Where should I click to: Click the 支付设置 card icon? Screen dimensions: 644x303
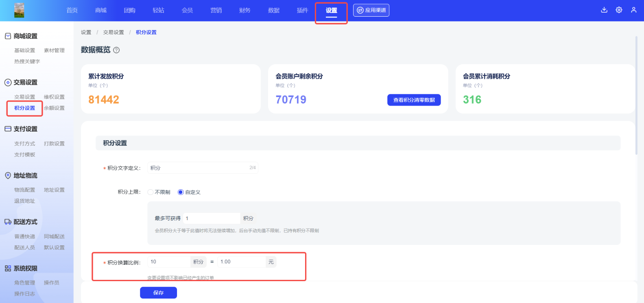point(8,129)
